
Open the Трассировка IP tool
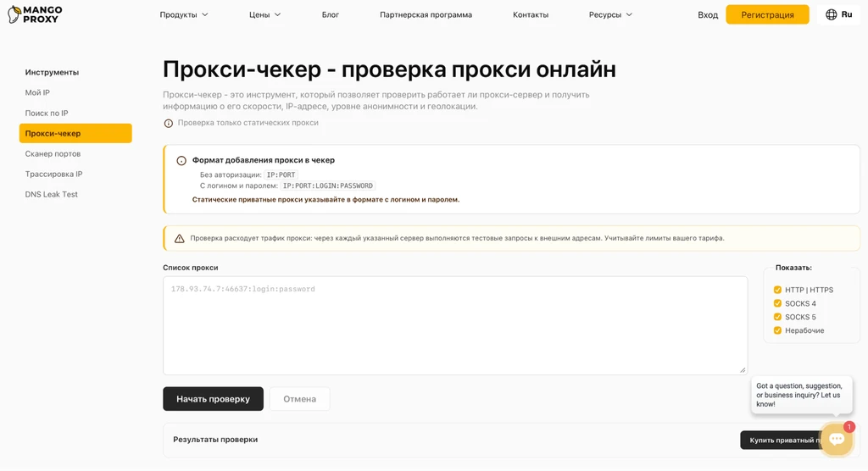click(x=53, y=174)
